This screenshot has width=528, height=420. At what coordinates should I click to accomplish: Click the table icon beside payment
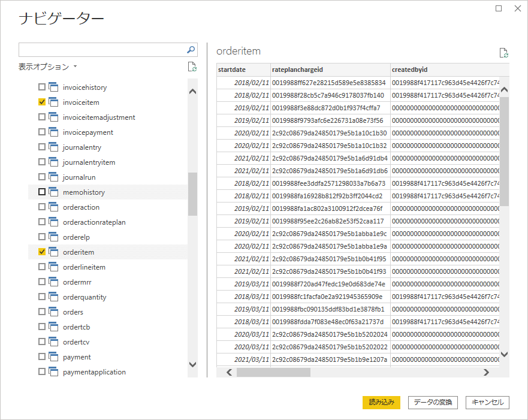[53, 357]
